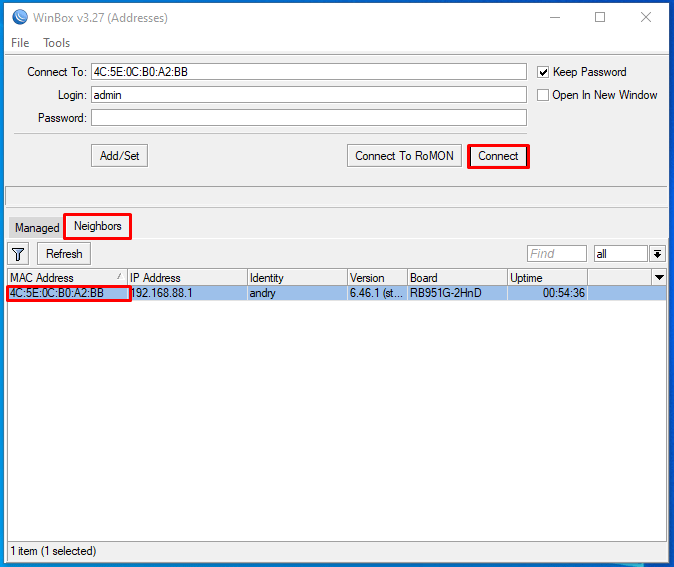The image size is (674, 567).
Task: Select the Neighbors tab
Action: [97, 226]
